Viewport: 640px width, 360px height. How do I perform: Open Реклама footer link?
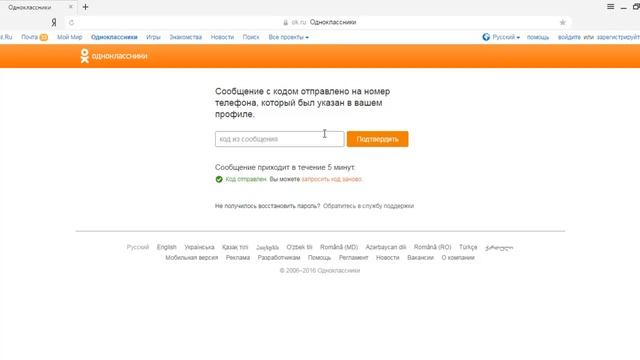pyautogui.click(x=238, y=258)
